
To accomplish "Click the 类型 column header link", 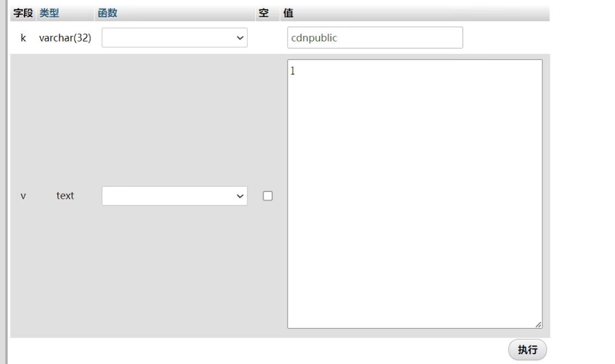I will (x=49, y=13).
